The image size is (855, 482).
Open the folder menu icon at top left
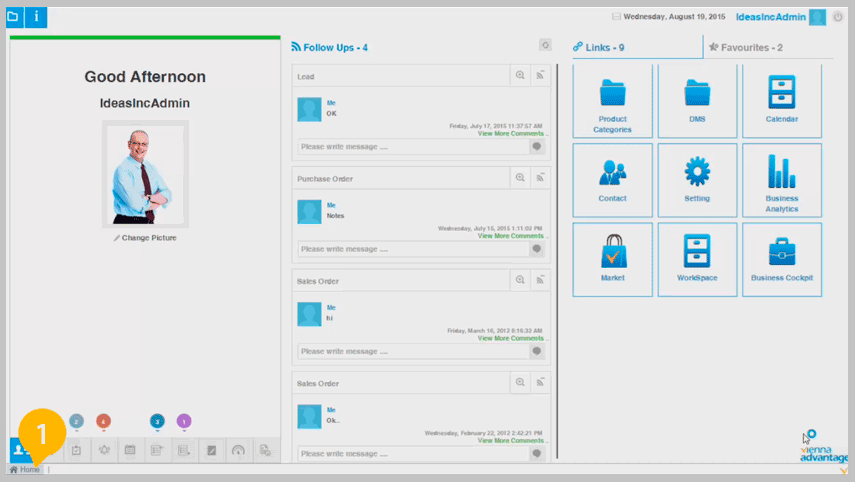(14, 17)
